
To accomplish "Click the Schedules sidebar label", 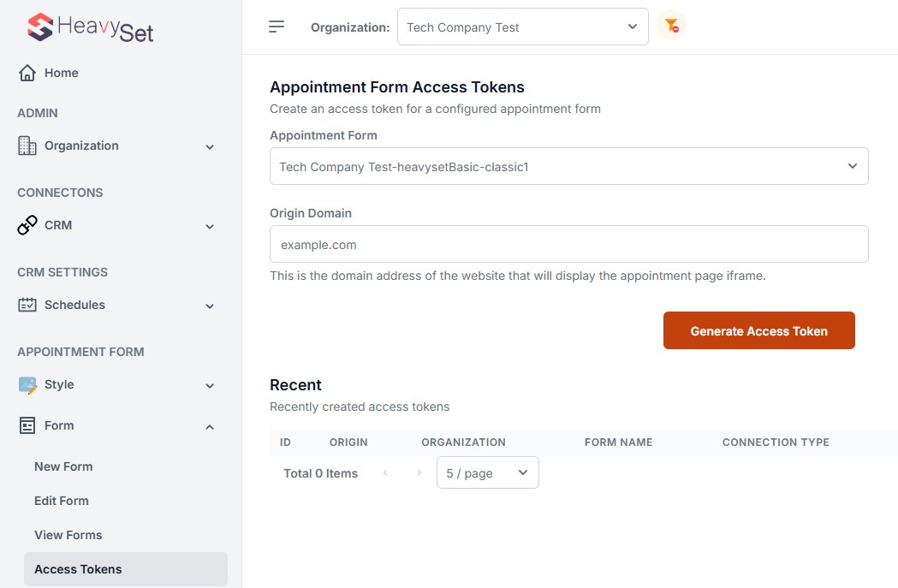I will (x=74, y=305).
